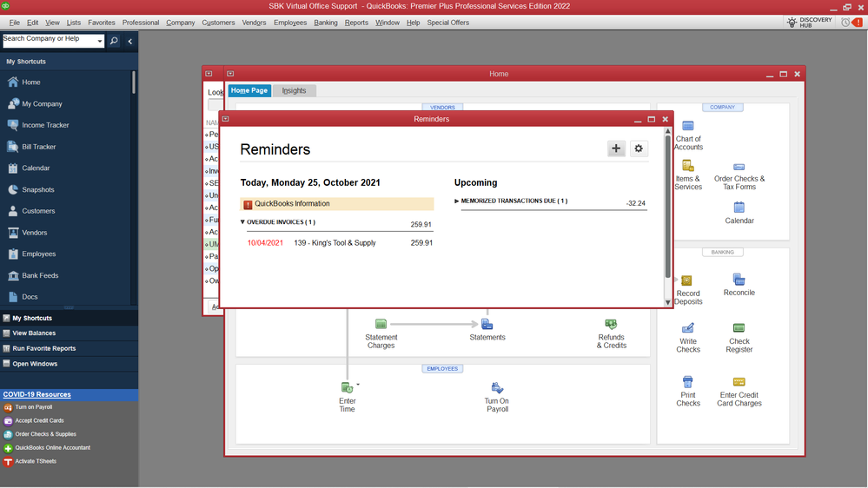
Task: Click the search magnifier icon
Action: (x=114, y=41)
